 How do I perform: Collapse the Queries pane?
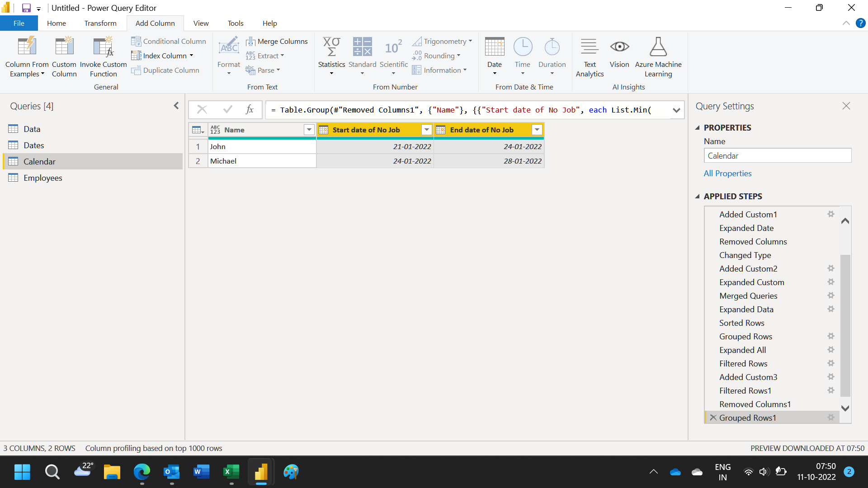click(176, 106)
